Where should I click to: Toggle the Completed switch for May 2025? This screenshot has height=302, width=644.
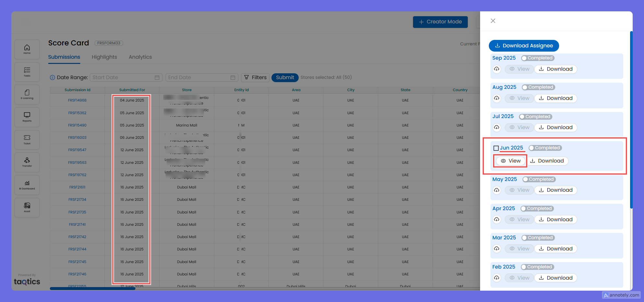point(539,179)
